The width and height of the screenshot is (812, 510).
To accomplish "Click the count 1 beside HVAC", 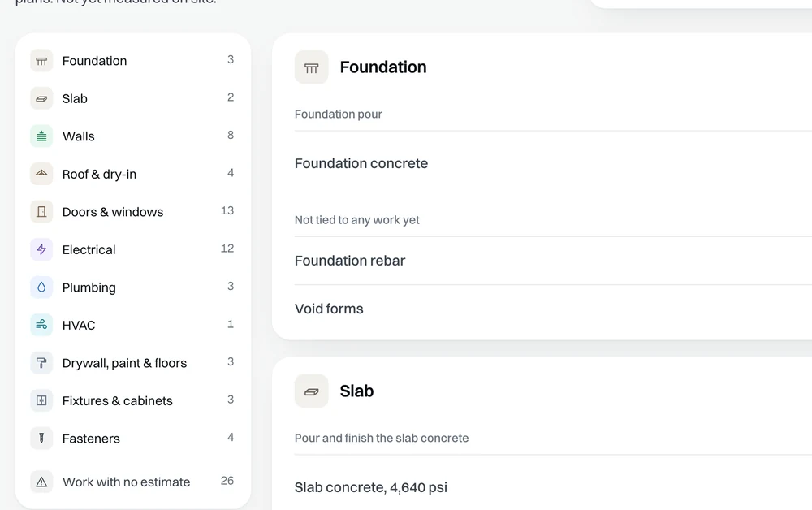I will pos(231,324).
